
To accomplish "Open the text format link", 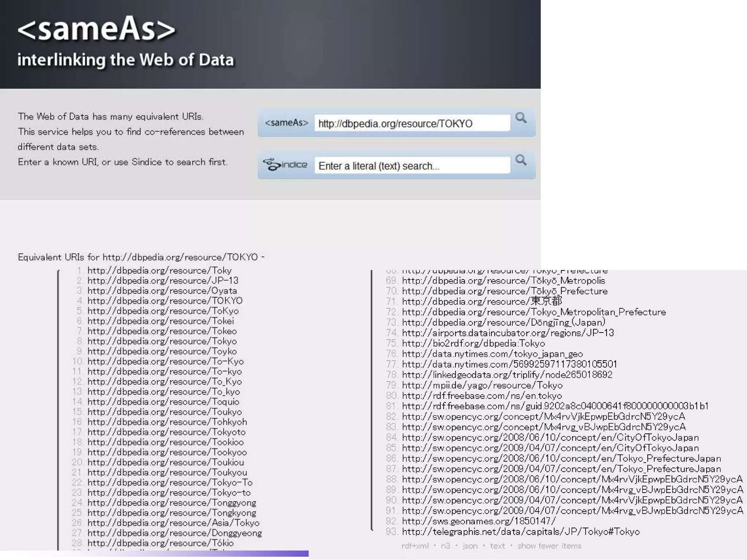I will pyautogui.click(x=497, y=546).
